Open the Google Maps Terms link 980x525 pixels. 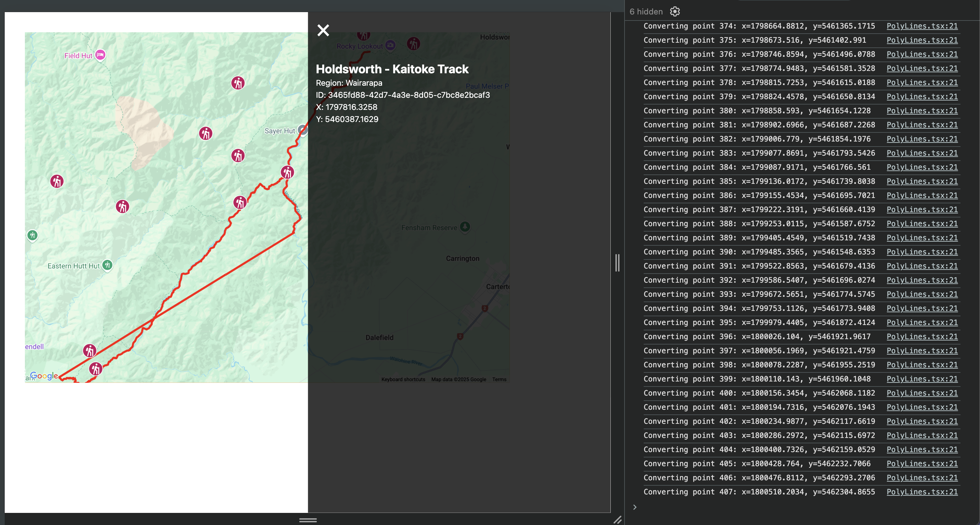pos(499,379)
